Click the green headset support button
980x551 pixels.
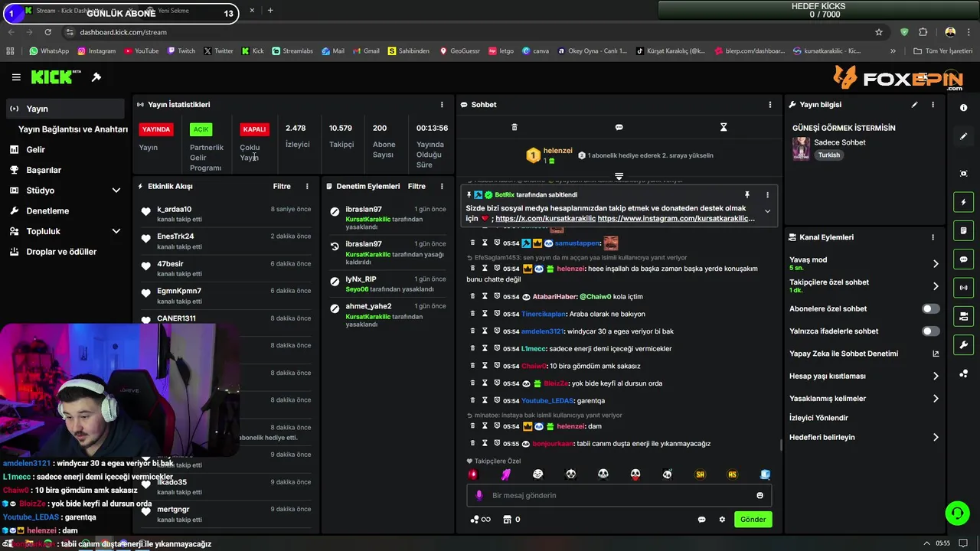click(x=957, y=513)
